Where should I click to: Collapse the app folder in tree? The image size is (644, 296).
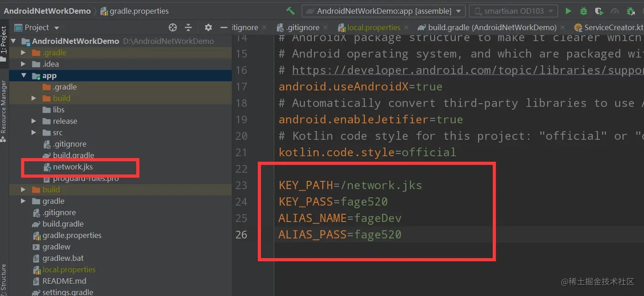click(x=24, y=76)
